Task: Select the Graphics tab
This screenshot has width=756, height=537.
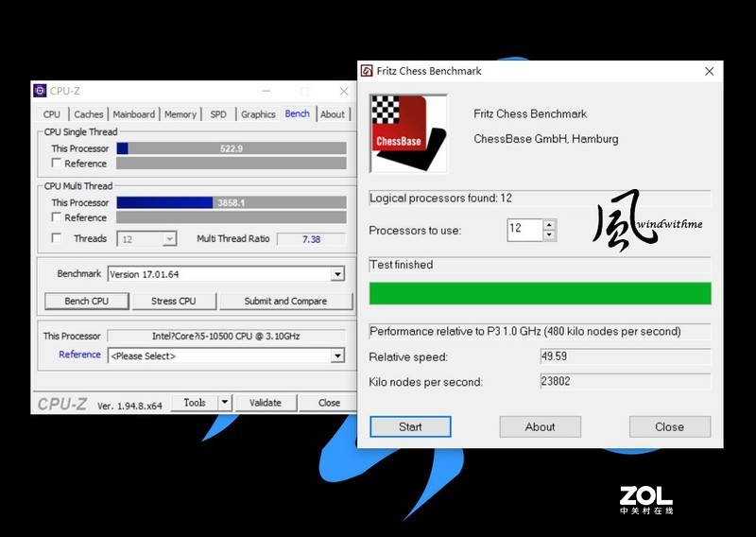Action: coord(258,114)
